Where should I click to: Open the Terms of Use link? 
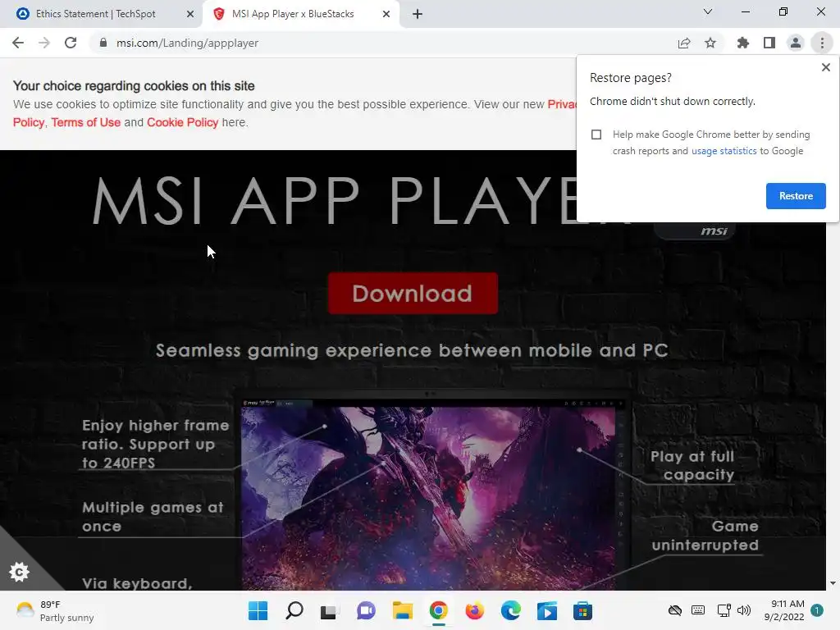[85, 123]
